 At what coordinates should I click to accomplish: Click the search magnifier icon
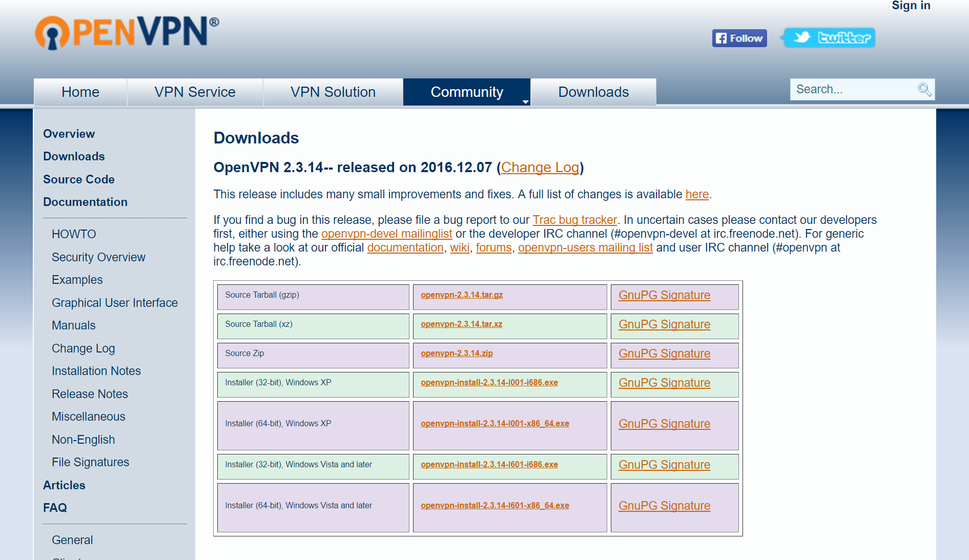(924, 90)
